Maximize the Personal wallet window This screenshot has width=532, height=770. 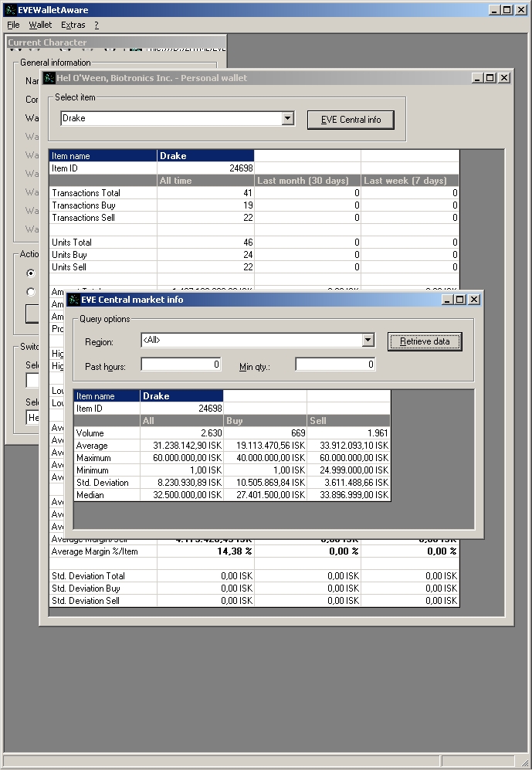click(490, 77)
